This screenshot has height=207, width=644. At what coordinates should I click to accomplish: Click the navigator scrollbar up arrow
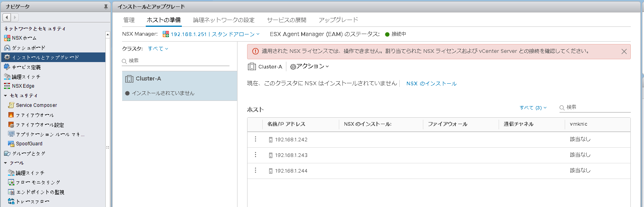pos(108,35)
